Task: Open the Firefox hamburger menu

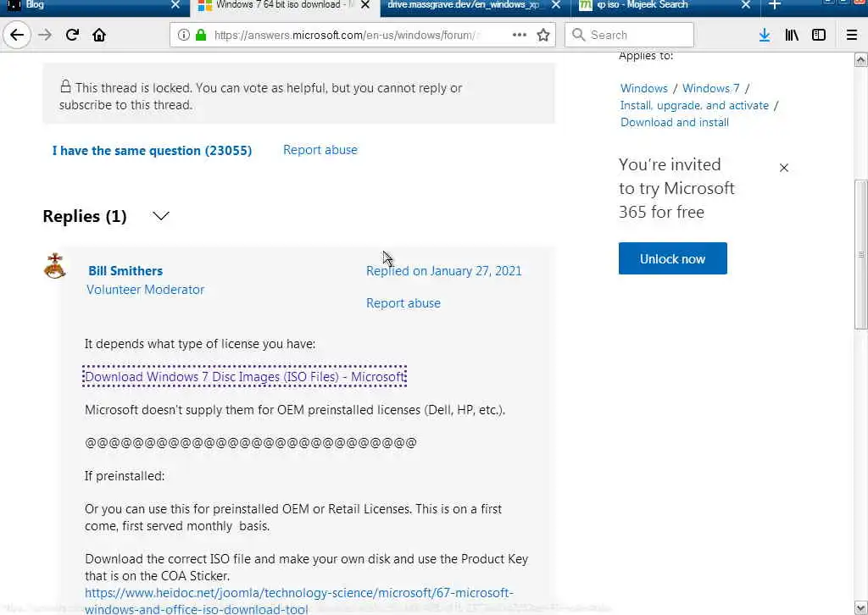Action: [852, 35]
